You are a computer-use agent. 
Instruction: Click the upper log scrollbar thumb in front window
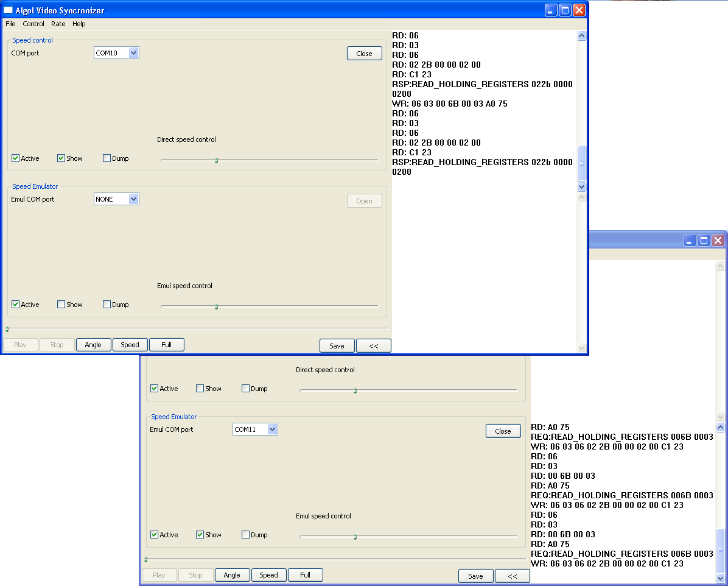(581, 163)
